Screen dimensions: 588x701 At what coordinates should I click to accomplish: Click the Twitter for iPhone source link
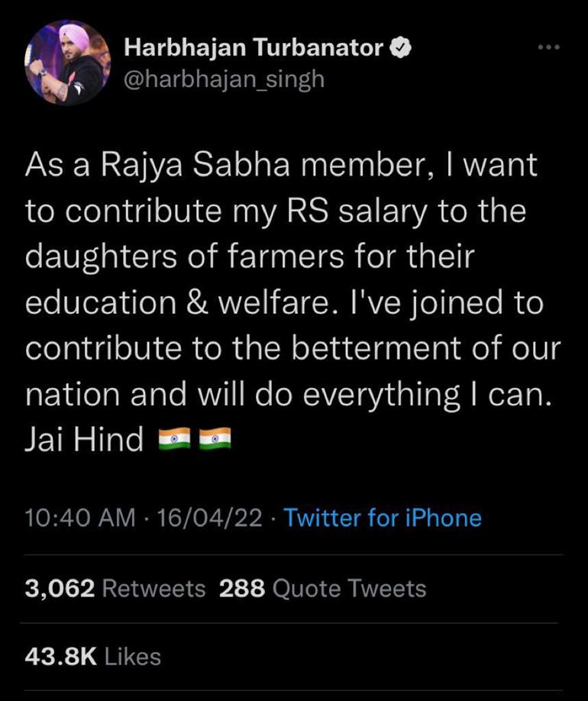tap(383, 518)
